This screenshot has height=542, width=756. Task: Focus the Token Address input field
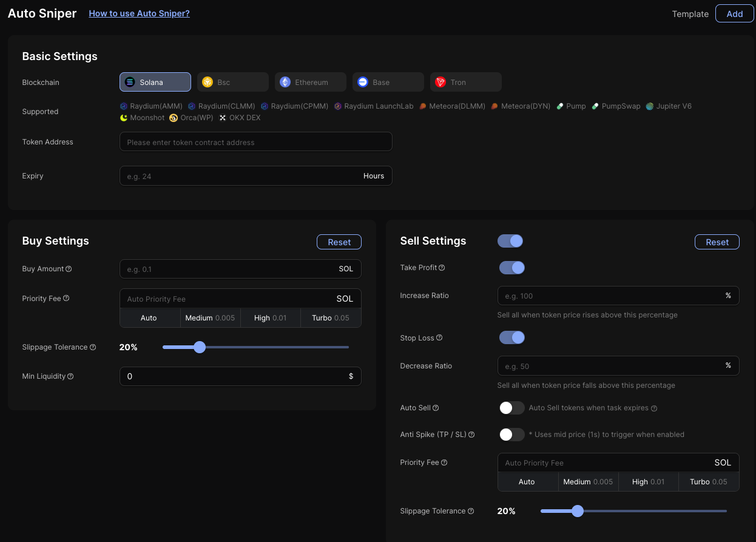pos(256,142)
